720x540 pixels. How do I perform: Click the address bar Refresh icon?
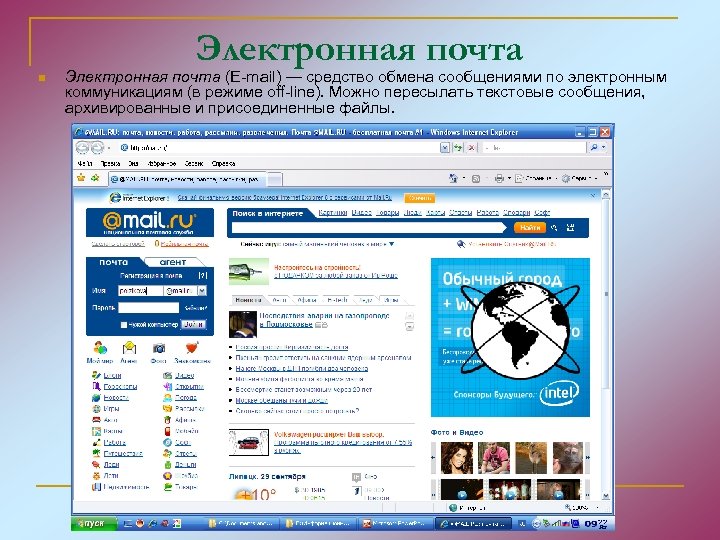pyautogui.click(x=458, y=148)
